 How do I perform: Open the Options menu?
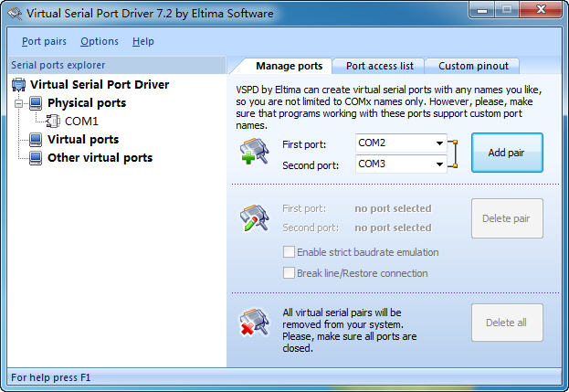pos(99,41)
